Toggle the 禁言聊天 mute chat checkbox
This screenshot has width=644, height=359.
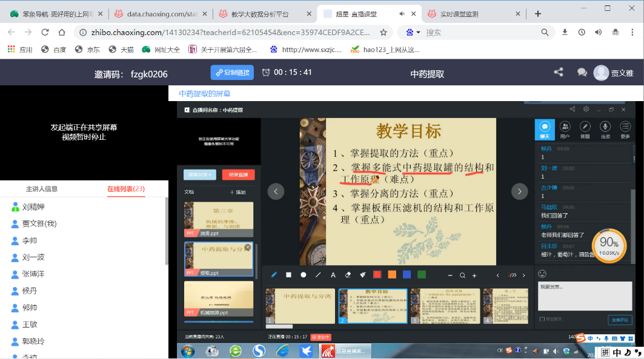click(542, 319)
